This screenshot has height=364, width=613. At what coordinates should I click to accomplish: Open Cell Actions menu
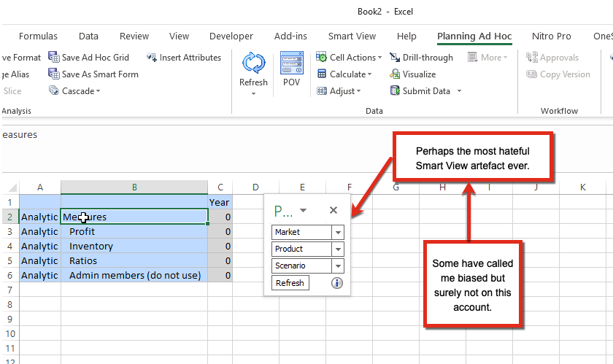point(349,58)
